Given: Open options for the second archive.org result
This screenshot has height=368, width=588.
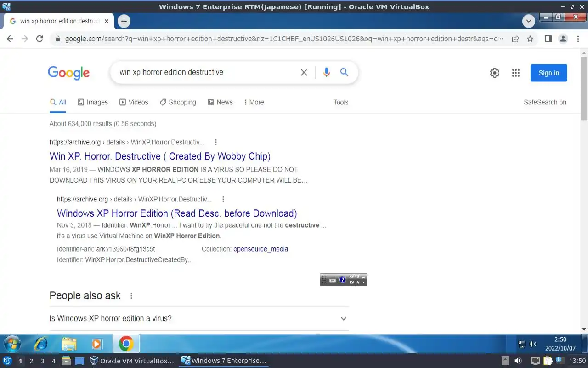Looking at the screenshot, I should (223, 199).
